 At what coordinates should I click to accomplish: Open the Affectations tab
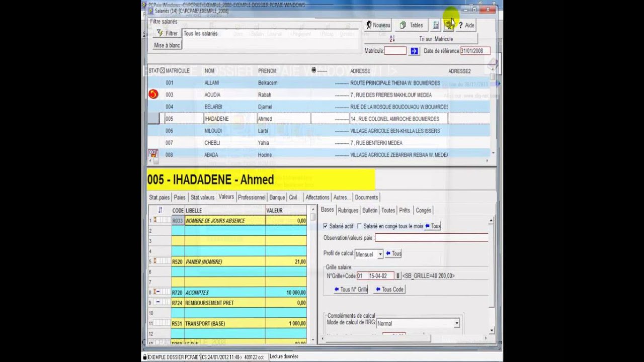click(x=317, y=198)
